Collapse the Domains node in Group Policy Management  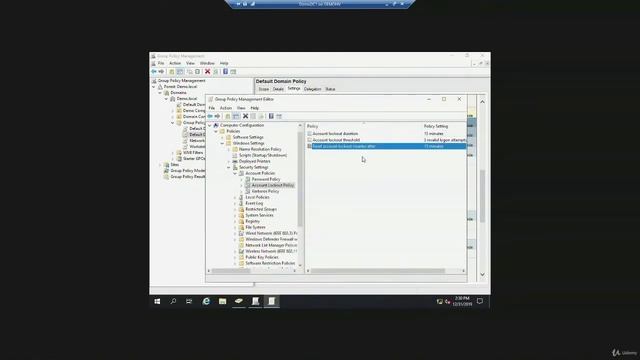pos(160,93)
